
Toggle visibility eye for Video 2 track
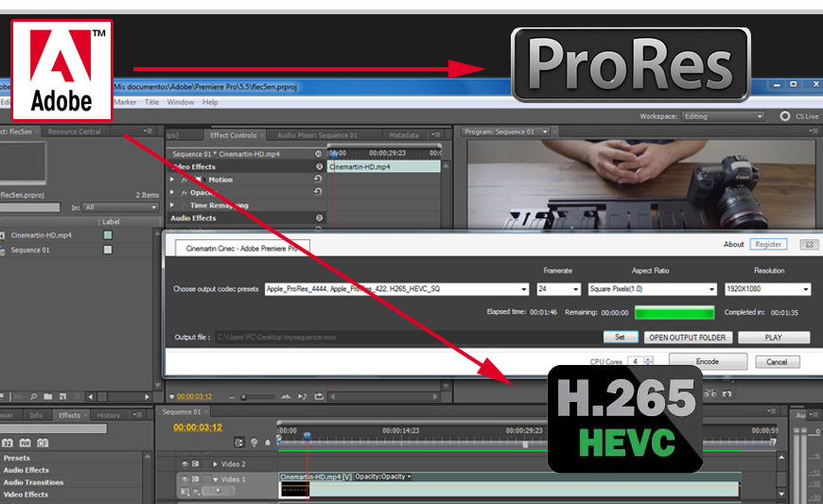pos(184,464)
